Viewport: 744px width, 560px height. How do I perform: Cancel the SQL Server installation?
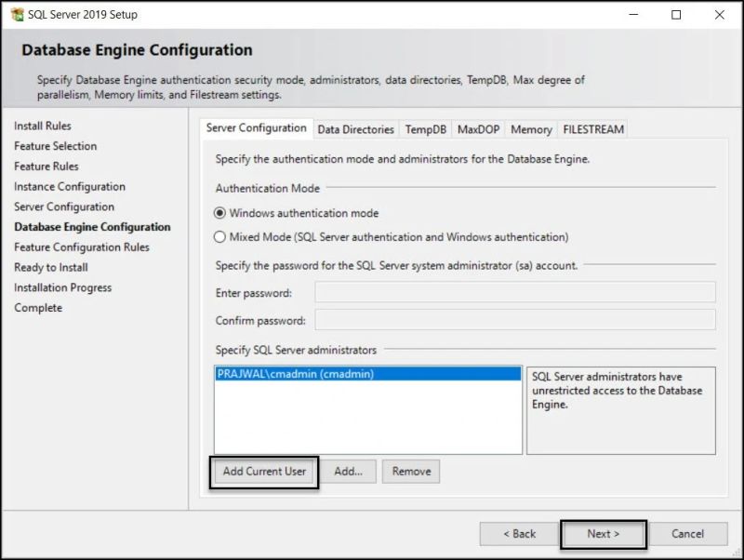click(688, 534)
